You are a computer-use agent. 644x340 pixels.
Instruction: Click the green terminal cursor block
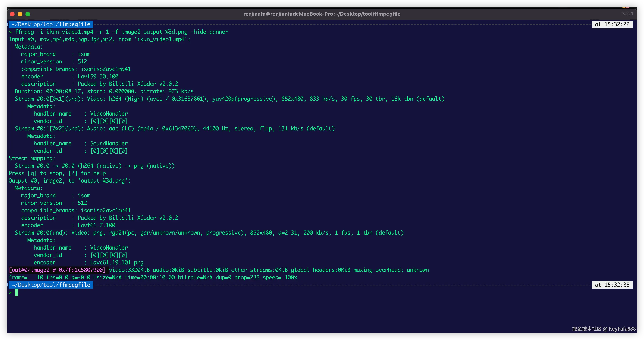click(x=16, y=293)
